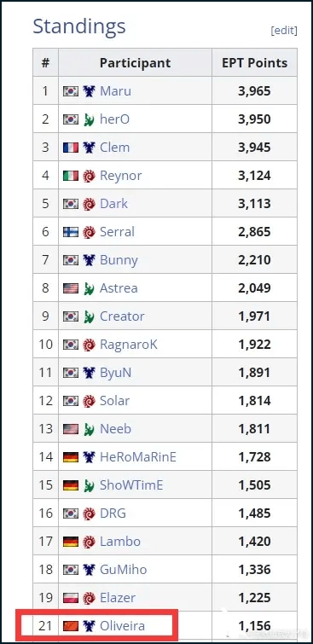Go to RagnaroK's player page

coord(129,345)
